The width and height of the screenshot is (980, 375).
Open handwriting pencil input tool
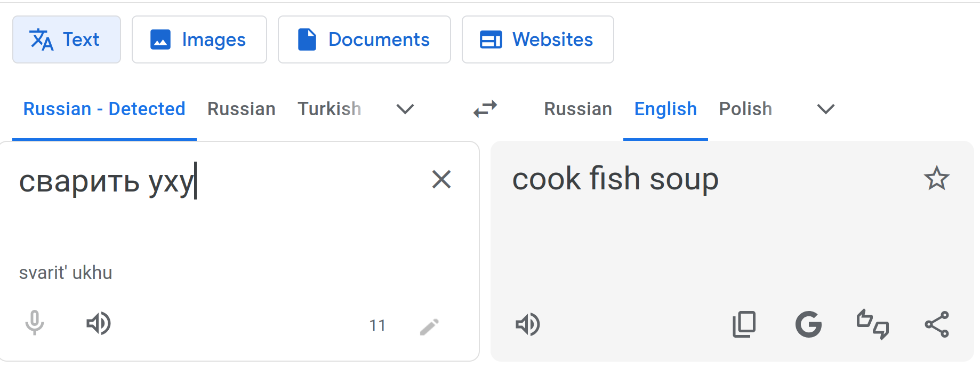429,326
